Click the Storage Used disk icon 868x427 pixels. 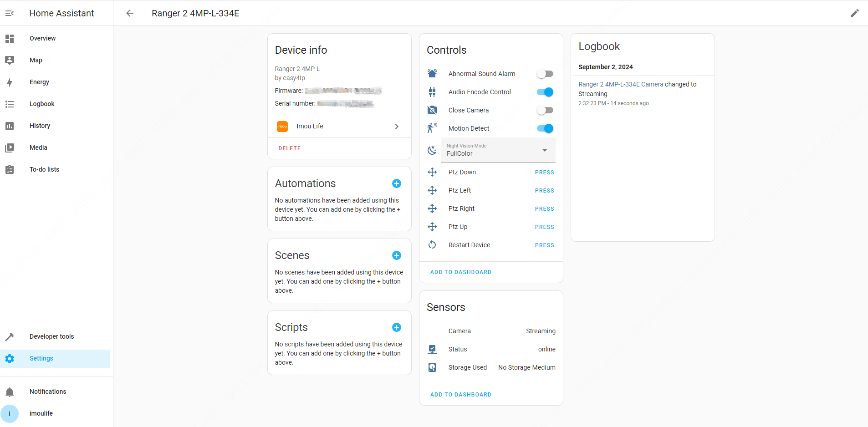click(432, 367)
